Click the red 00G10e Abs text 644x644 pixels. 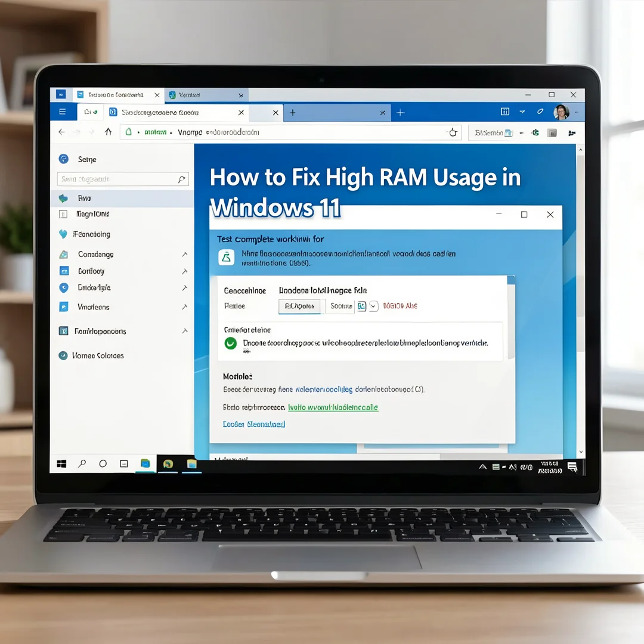[x=400, y=306]
